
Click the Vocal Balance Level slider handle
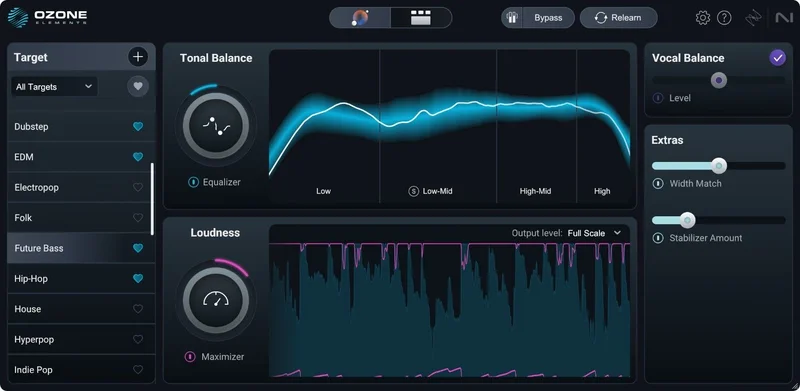(x=719, y=80)
